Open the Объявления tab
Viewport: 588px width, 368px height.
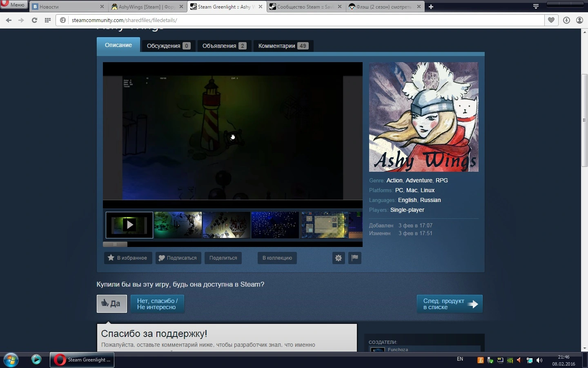[x=224, y=46]
